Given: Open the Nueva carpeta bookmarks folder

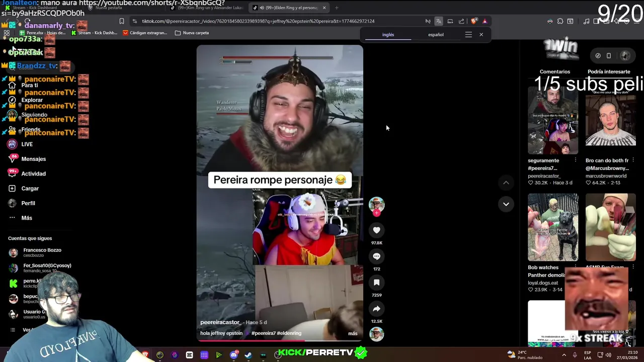Looking at the screenshot, I should point(192,33).
